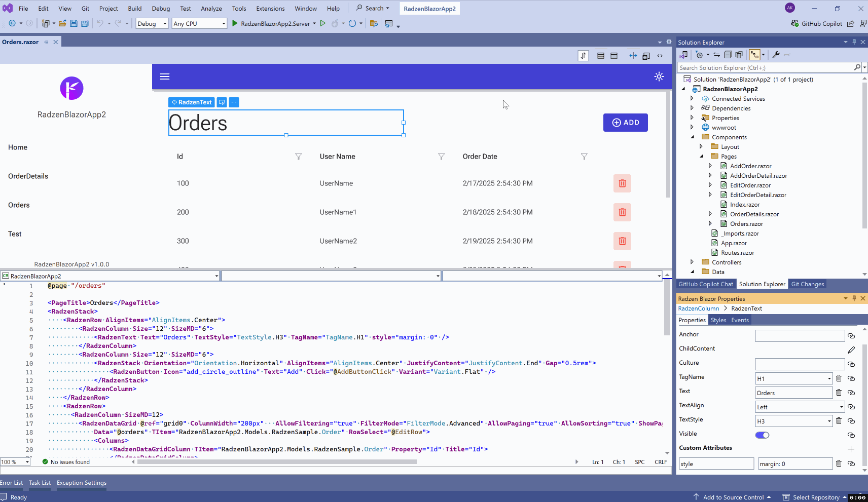Pin the Orders.razor tab

click(x=46, y=42)
